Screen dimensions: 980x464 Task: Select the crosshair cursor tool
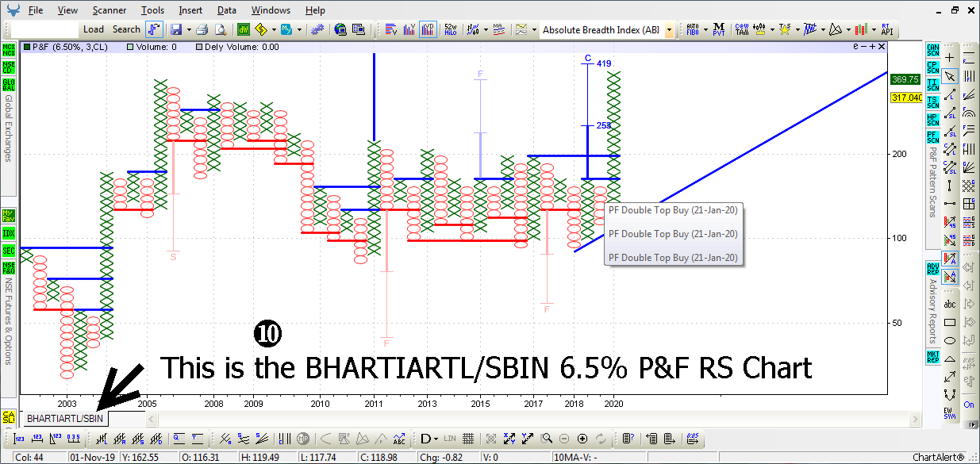950,57
